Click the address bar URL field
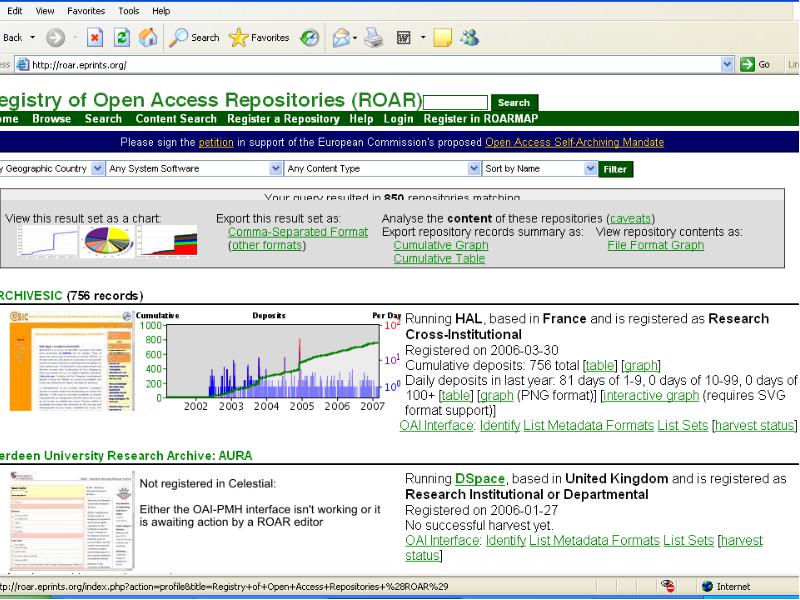Image resolution: width=800 pixels, height=600 pixels. tap(375, 65)
